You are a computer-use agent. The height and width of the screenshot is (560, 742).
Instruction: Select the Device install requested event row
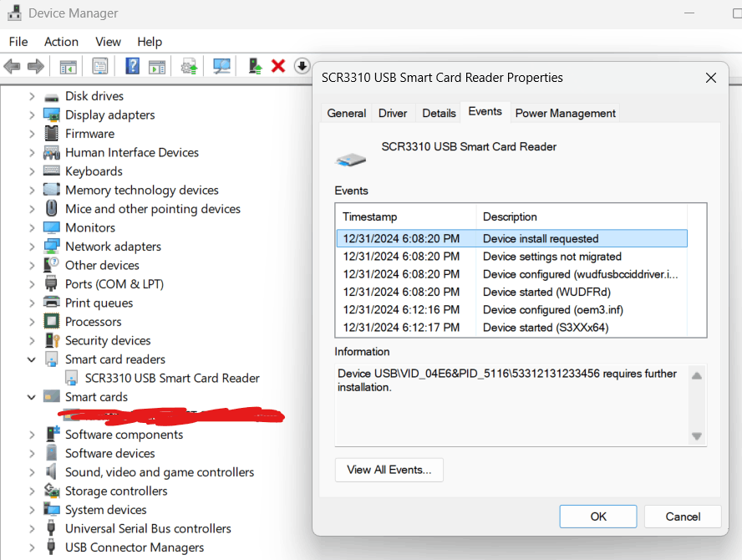[512, 238]
